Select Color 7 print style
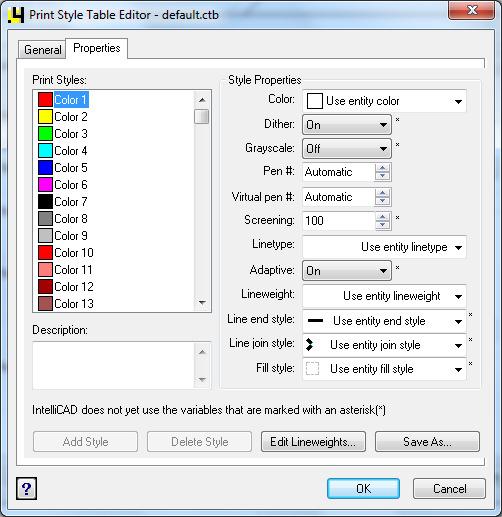 click(x=71, y=202)
